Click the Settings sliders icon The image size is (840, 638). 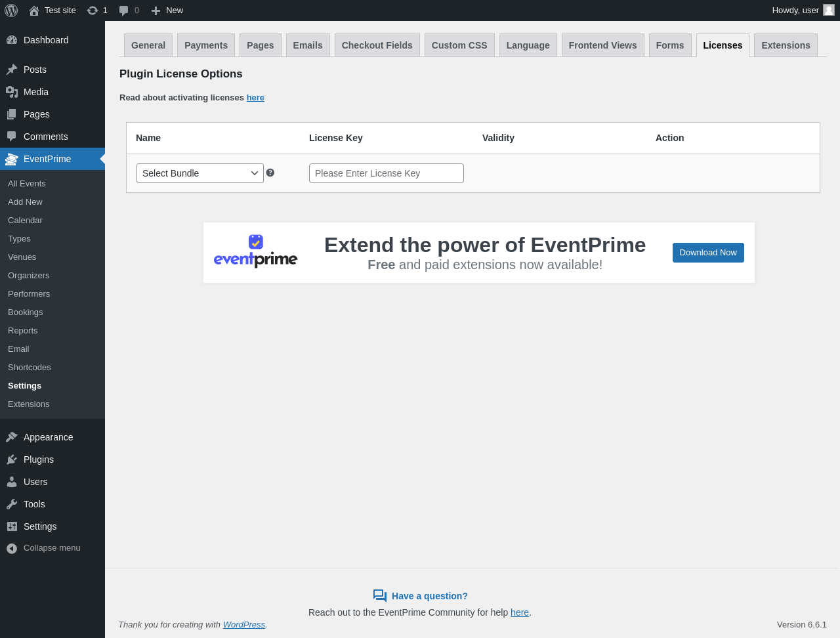(x=12, y=526)
